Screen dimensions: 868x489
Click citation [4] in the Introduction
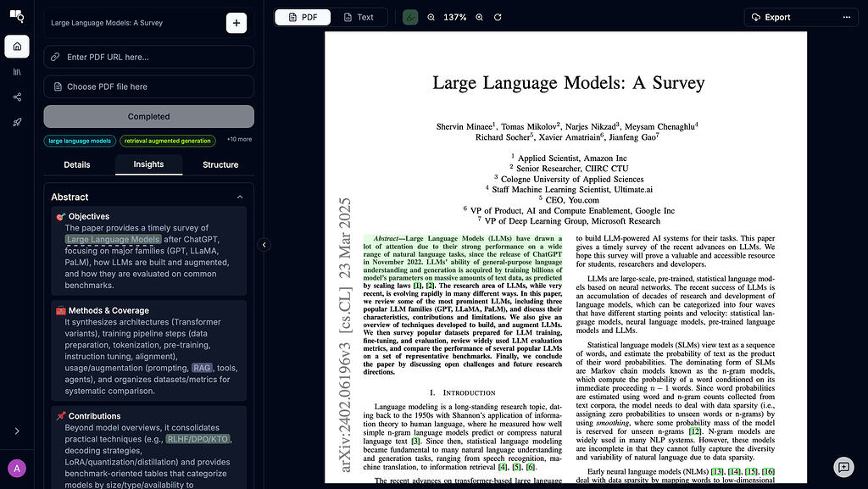(x=503, y=467)
